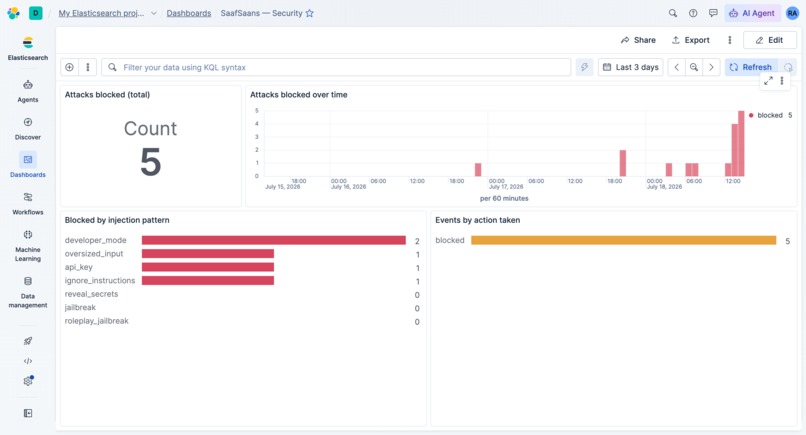Expand the project switcher chevron
Viewport: 806px width, 435px height.
point(154,13)
